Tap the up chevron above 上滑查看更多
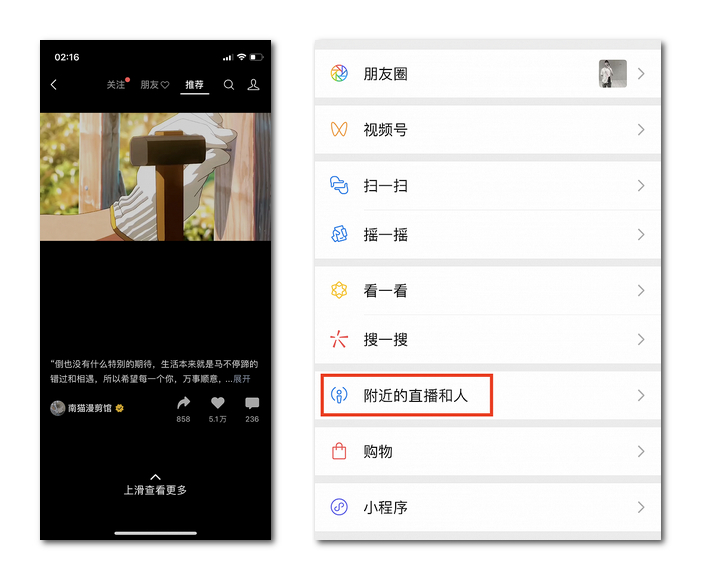The height and width of the screenshot is (581, 702). tap(155, 477)
